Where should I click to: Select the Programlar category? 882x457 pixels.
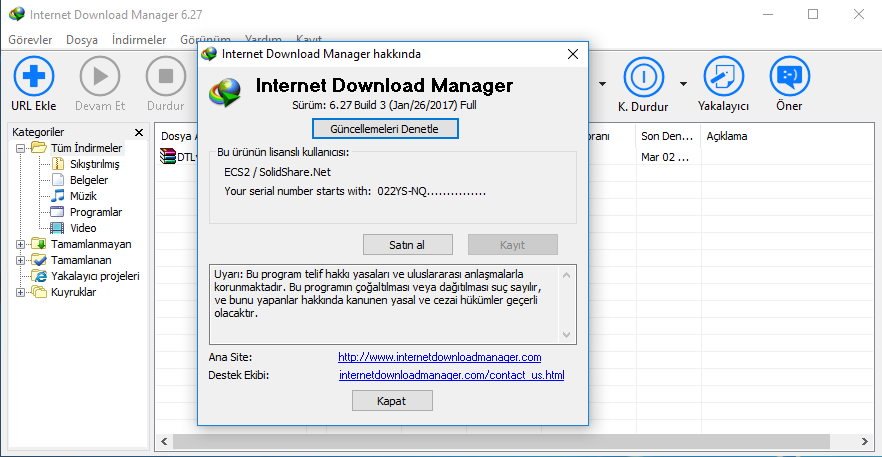click(x=96, y=212)
